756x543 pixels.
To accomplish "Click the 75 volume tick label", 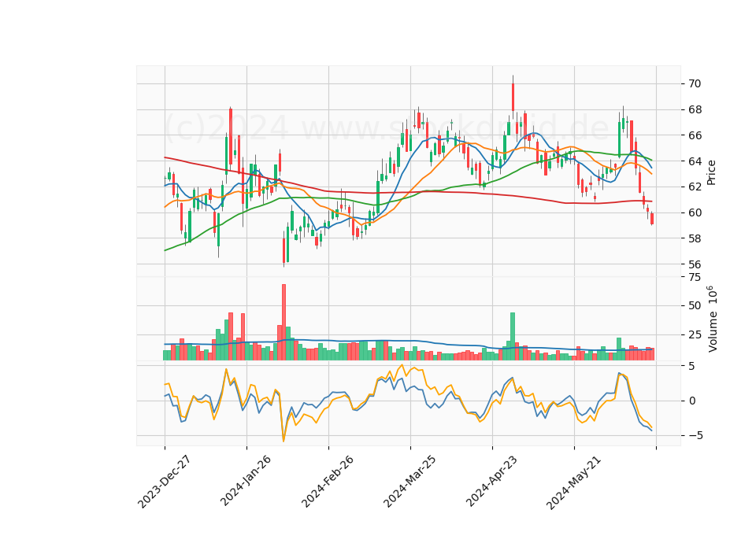I will 695,277.
